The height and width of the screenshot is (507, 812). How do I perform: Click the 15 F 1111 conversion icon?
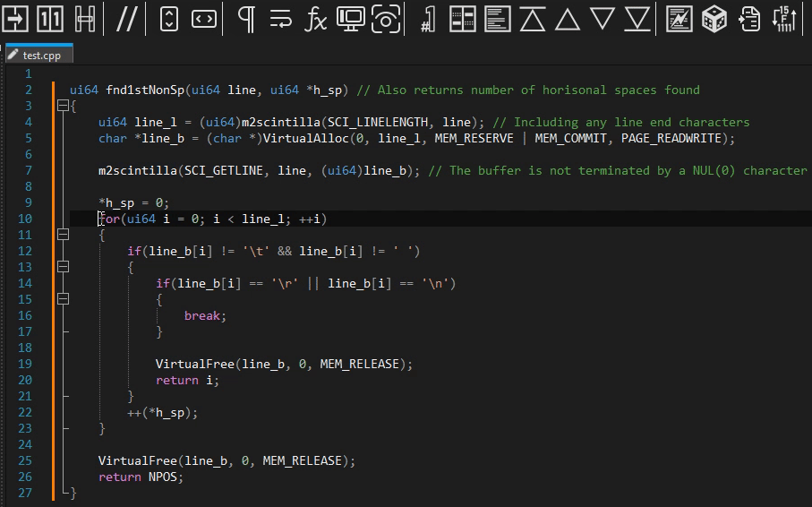pos(784,19)
